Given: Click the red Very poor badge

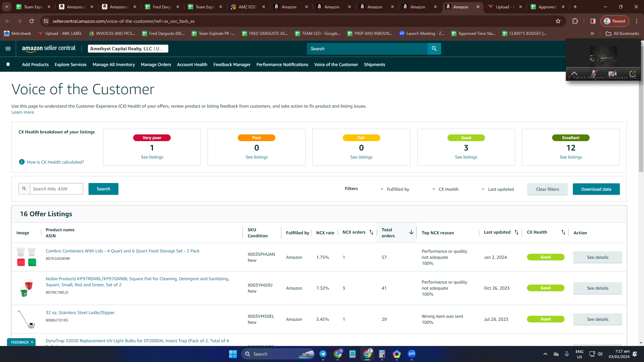Looking at the screenshot, I should (152, 138).
